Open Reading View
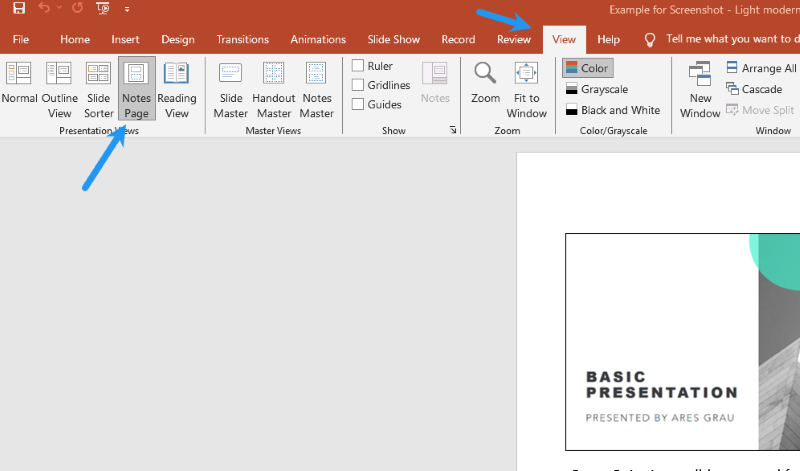 pos(177,90)
